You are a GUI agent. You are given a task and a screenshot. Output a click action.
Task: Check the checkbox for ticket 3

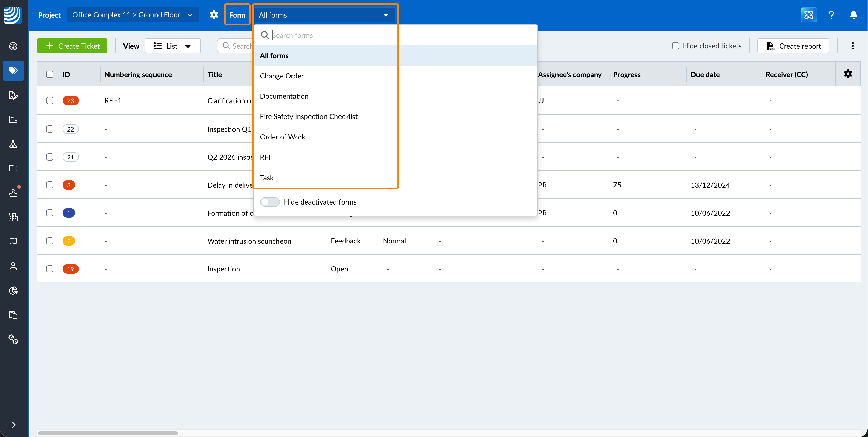pyautogui.click(x=50, y=185)
